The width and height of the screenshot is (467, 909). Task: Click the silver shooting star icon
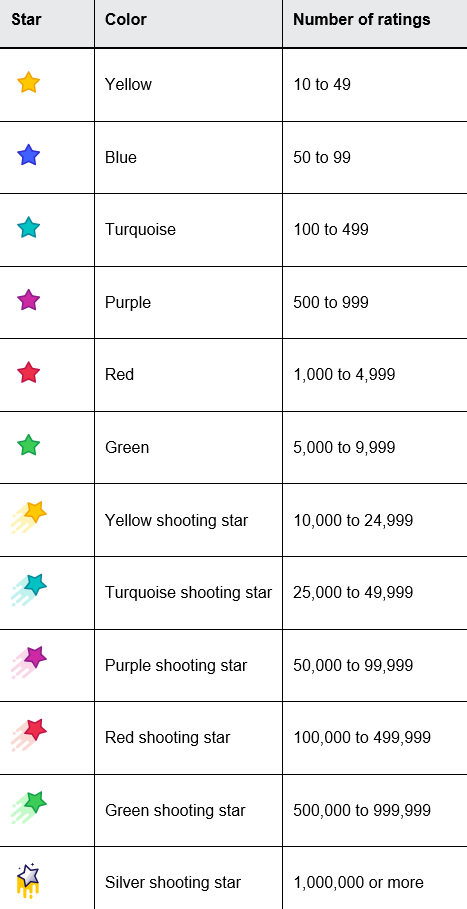pyautogui.click(x=28, y=881)
